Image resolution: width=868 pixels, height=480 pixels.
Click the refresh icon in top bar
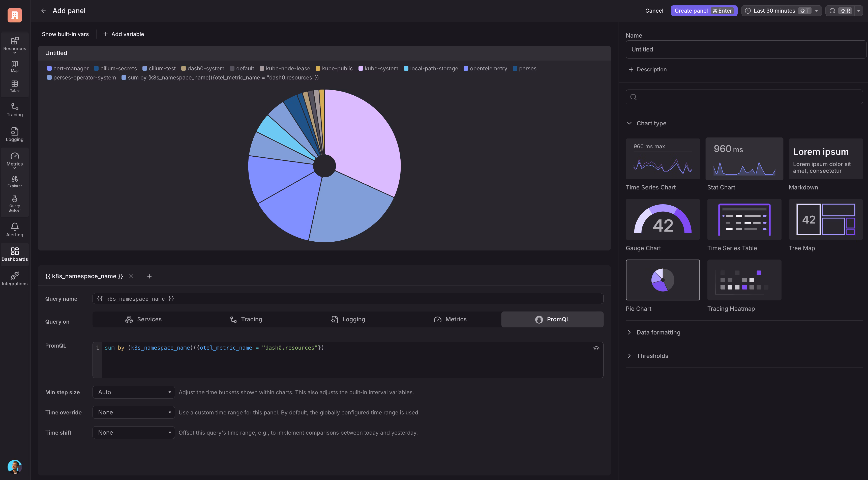(832, 11)
